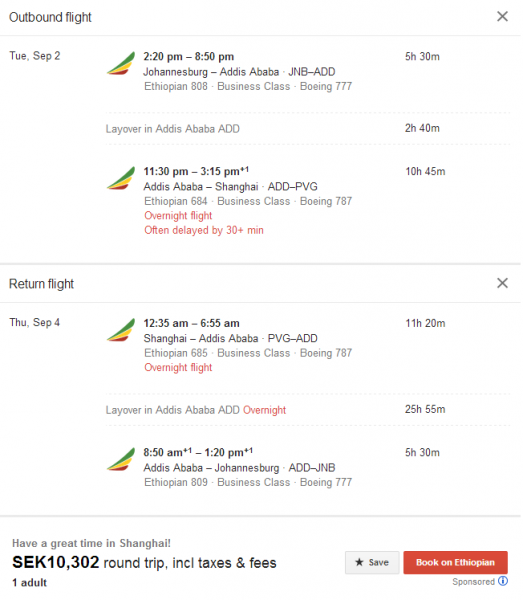Close the Outbound flight panel
The image size is (523, 600).
coord(502,16)
